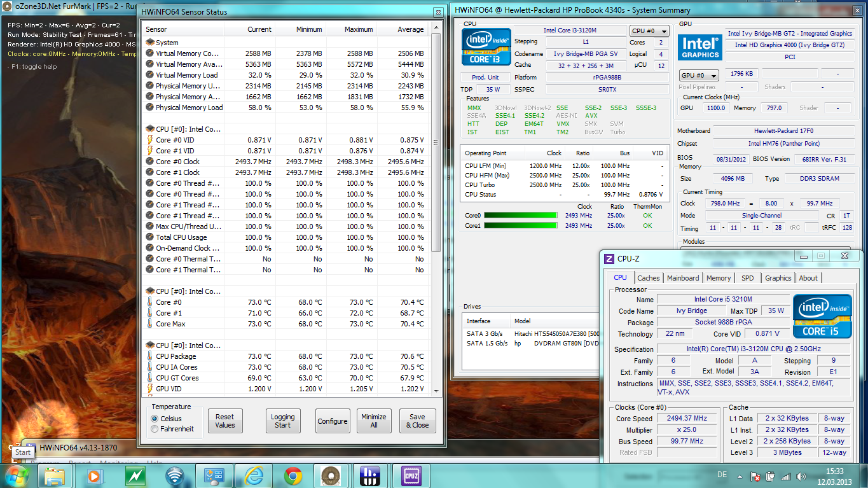The width and height of the screenshot is (868, 488).
Task: Show hidden system tray icons
Action: click(x=741, y=476)
